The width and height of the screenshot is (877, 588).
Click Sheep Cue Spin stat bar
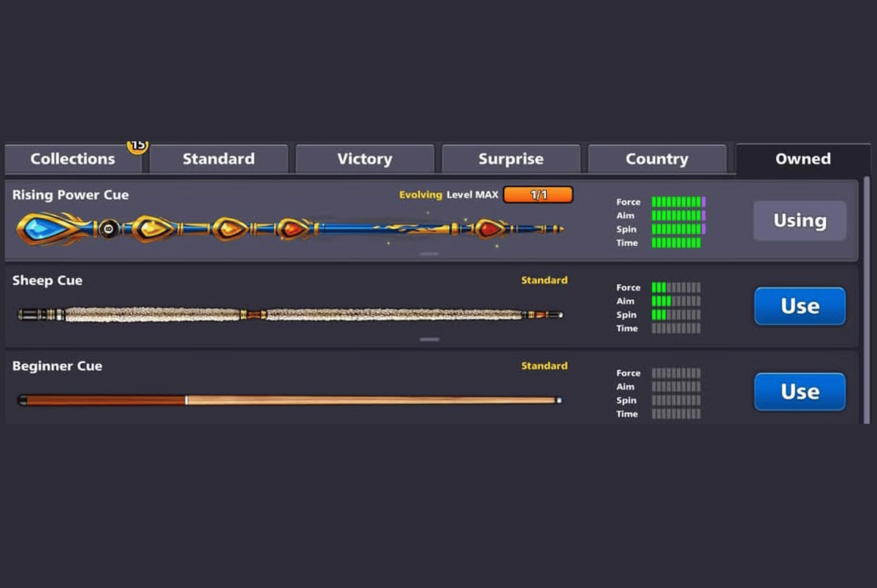[676, 315]
